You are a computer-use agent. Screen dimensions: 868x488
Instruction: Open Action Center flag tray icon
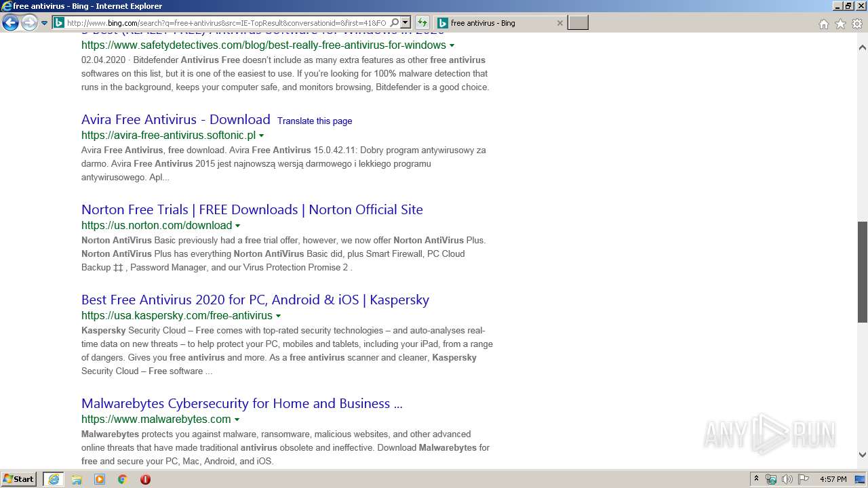[804, 479]
